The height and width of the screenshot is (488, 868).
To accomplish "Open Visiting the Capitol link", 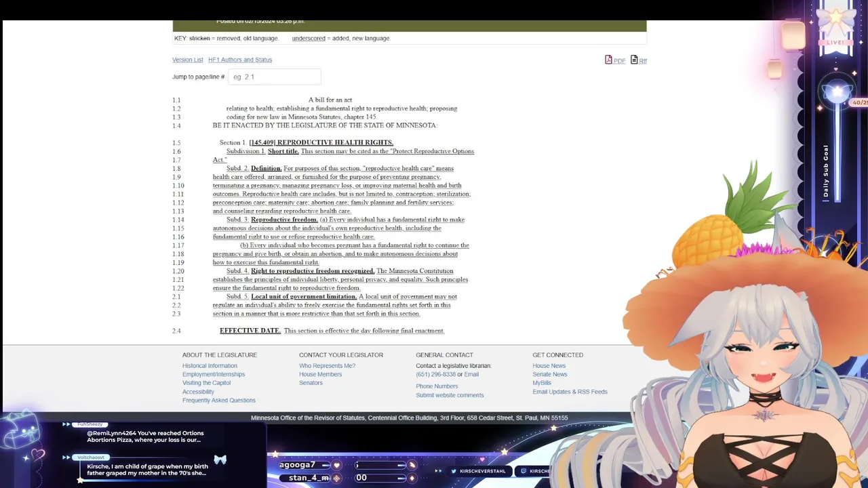I will 206,383.
